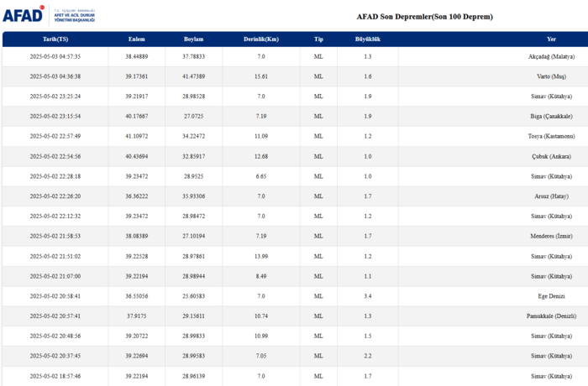
Task: Select date cell 2025-05-02 22:28:18
Action: 55,176
